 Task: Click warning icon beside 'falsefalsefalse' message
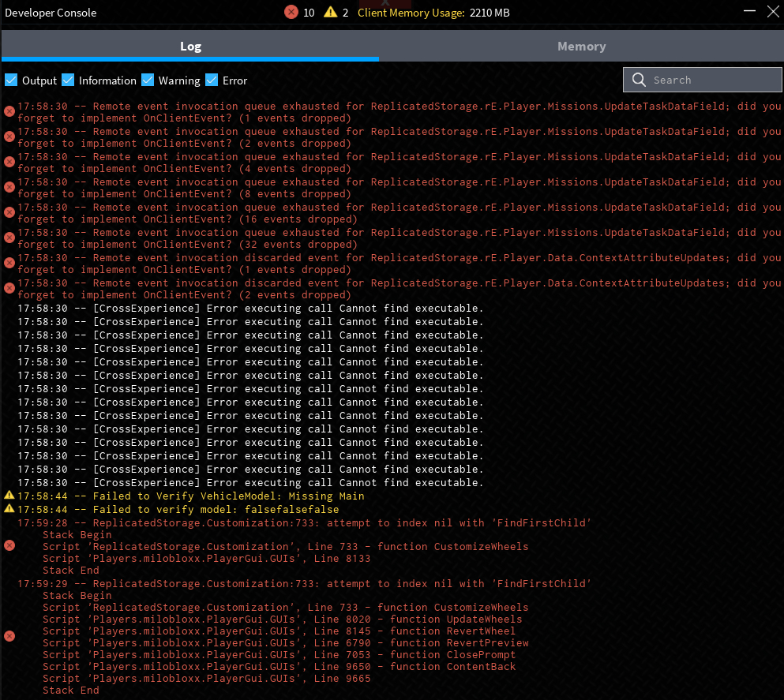coord(9,509)
